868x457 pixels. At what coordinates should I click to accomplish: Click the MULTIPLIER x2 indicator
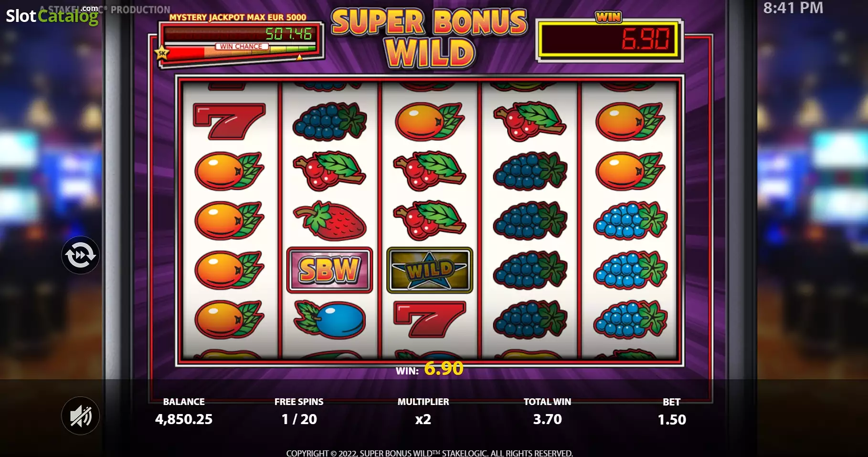click(x=423, y=419)
